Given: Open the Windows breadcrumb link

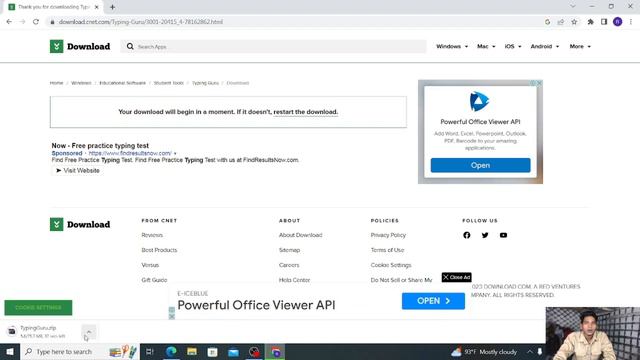Looking at the screenshot, I should pyautogui.click(x=81, y=83).
